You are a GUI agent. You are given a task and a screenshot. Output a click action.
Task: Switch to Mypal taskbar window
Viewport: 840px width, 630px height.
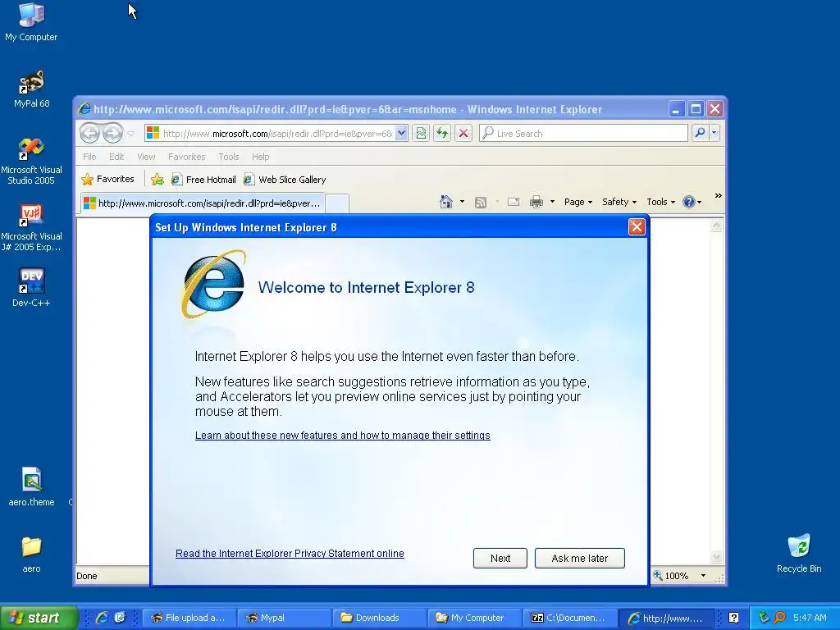(x=284, y=618)
